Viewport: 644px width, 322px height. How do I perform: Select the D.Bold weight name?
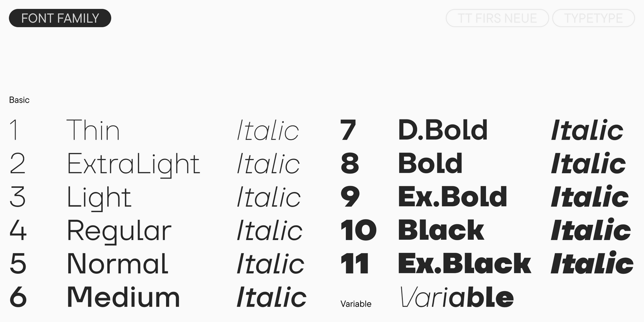[443, 130]
